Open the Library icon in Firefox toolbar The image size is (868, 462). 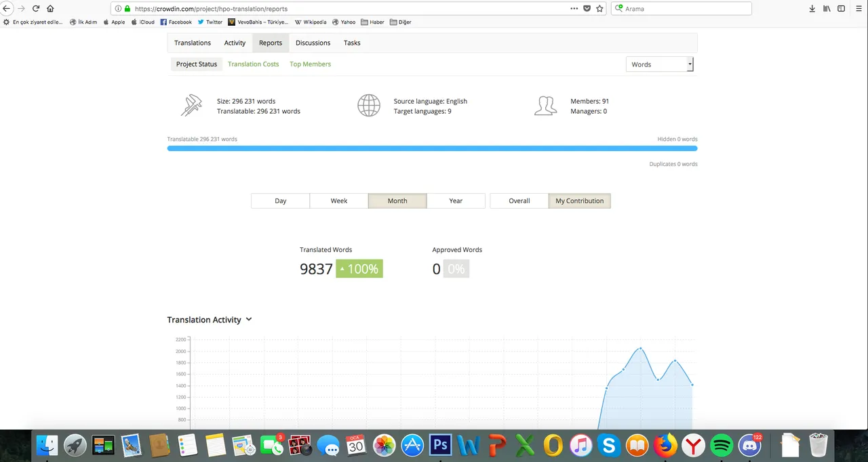point(827,9)
